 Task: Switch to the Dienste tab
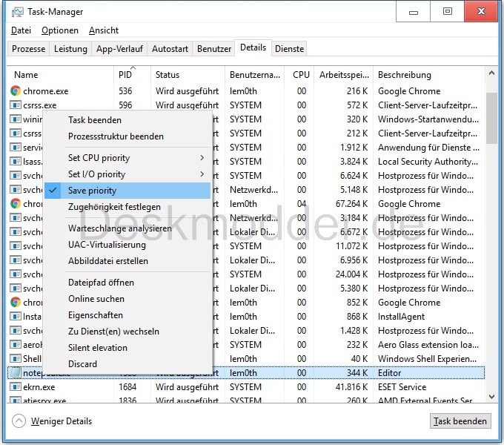click(x=289, y=49)
